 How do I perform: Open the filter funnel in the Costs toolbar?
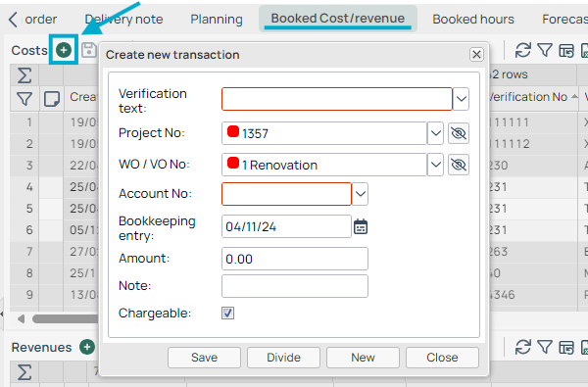(545, 50)
